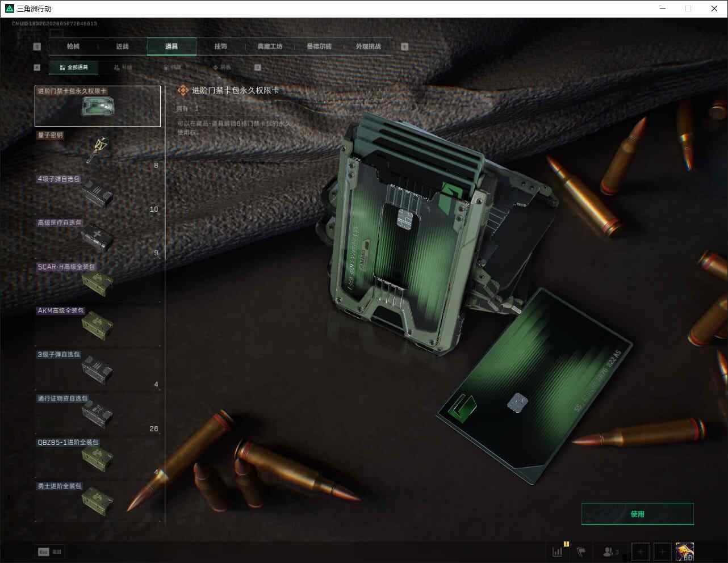728x563 pixels.
Task: Switch to the 外观挑战 tab
Action: pyautogui.click(x=368, y=47)
